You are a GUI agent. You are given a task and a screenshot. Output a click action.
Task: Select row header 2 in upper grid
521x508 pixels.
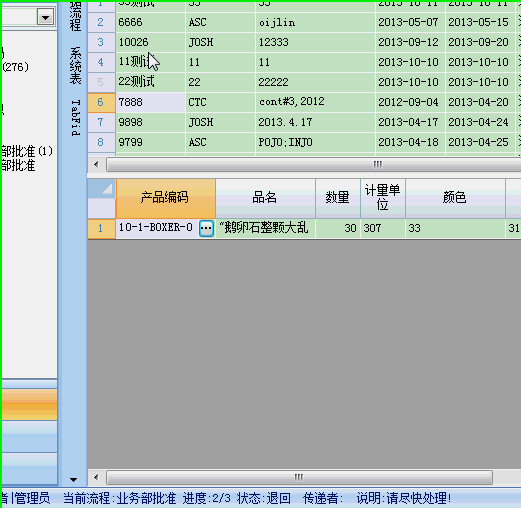(x=101, y=23)
